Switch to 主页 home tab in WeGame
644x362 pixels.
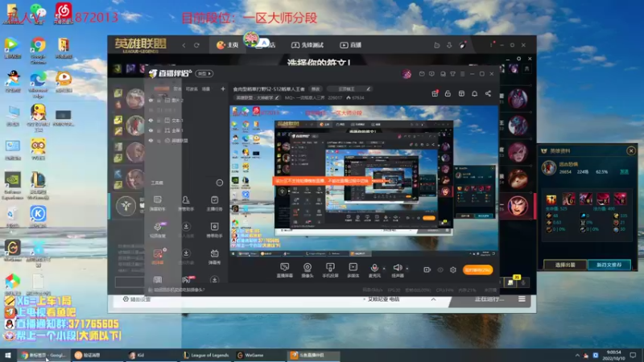(228, 45)
